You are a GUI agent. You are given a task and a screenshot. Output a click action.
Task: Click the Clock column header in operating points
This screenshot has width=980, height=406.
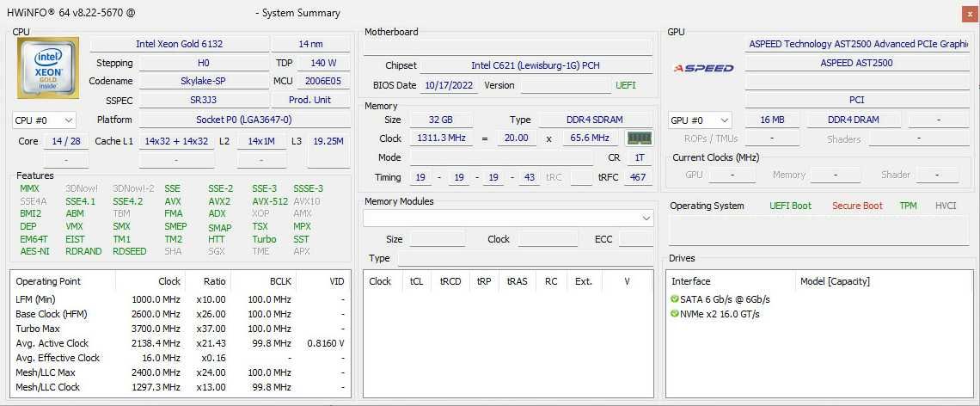coord(150,281)
